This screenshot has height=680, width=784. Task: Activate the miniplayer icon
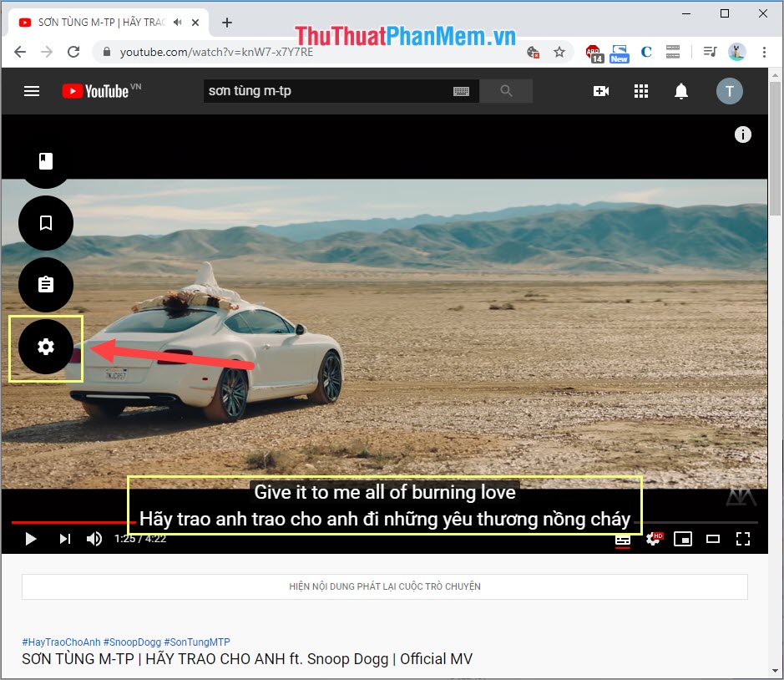point(683,540)
